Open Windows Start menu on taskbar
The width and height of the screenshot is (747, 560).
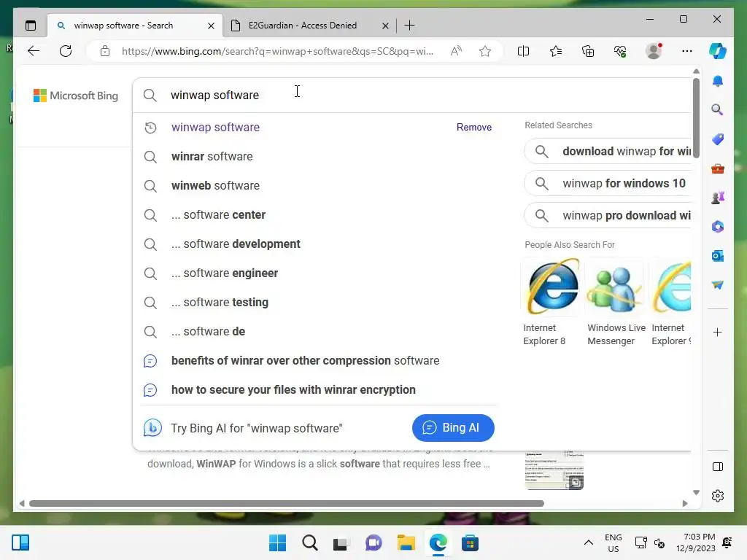click(x=277, y=542)
